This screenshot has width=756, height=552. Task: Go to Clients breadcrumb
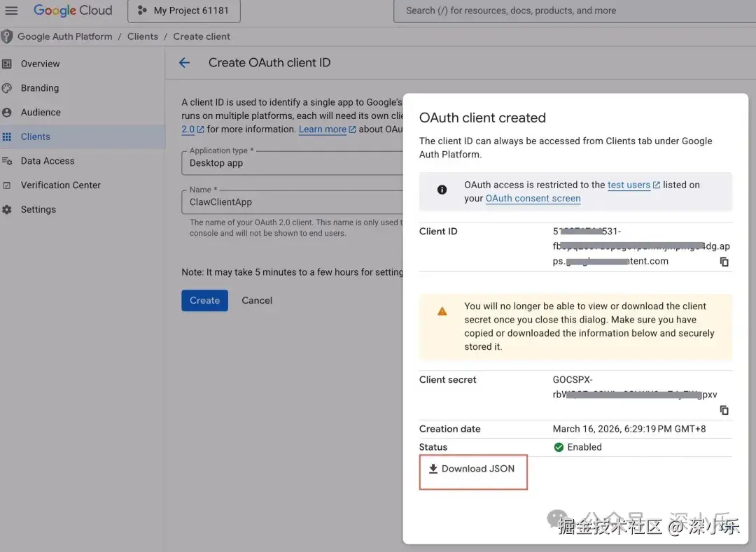pos(143,36)
